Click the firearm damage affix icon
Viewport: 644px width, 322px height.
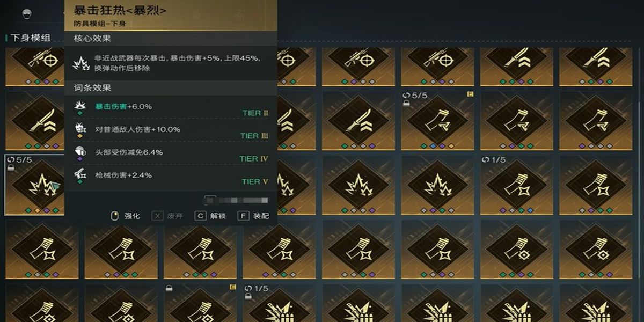80,174
